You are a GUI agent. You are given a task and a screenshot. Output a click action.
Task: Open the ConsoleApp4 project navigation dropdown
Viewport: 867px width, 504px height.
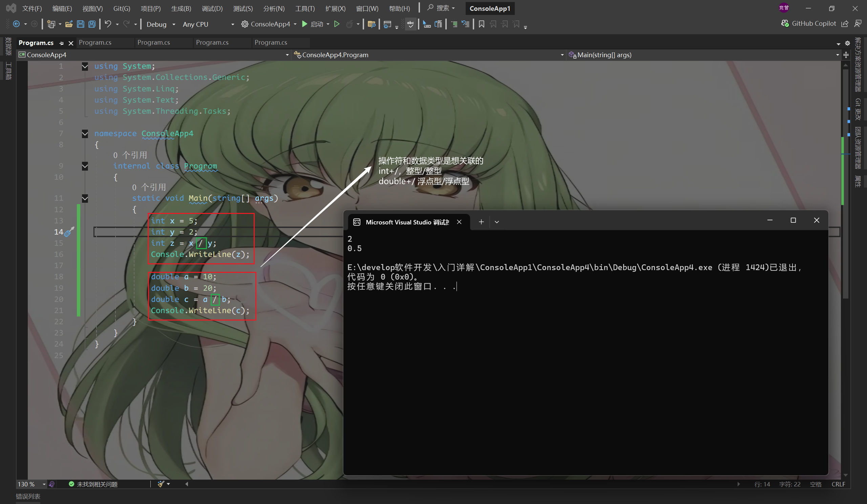point(154,54)
